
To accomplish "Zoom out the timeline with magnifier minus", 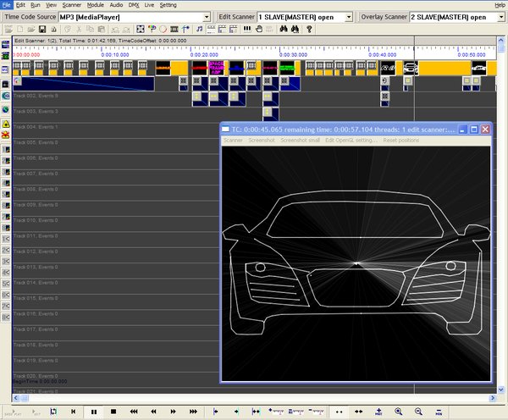I will point(418,412).
